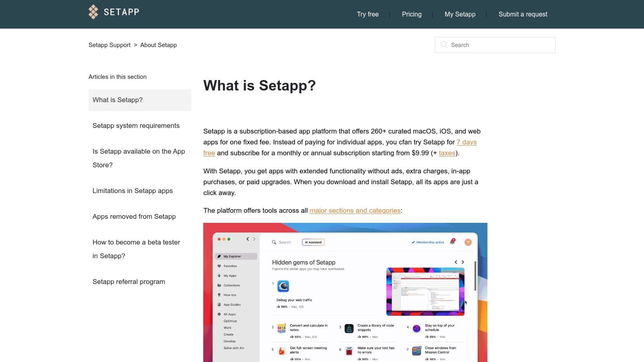Click the notification bell icon
Image resolution: width=644 pixels, height=362 pixels.
click(452, 242)
